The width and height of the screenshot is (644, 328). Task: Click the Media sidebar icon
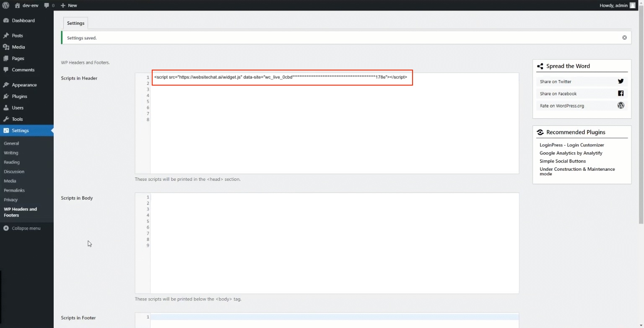pos(6,47)
